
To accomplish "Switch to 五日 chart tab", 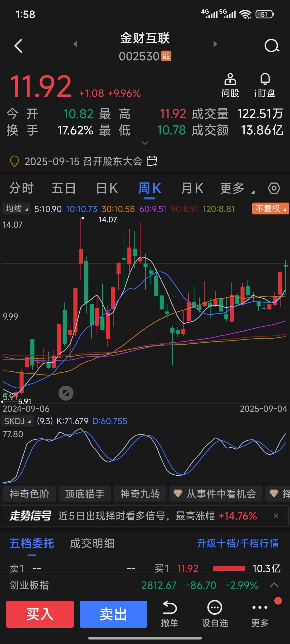I will (x=63, y=188).
